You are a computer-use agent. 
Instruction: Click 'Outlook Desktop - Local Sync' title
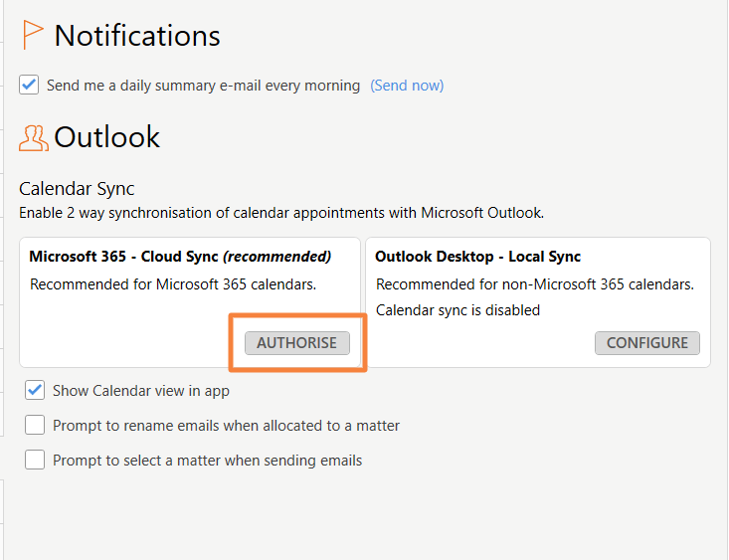point(478,257)
